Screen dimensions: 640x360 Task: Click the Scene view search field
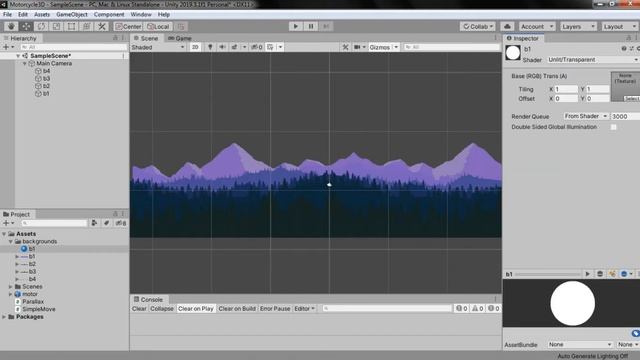tap(451, 47)
